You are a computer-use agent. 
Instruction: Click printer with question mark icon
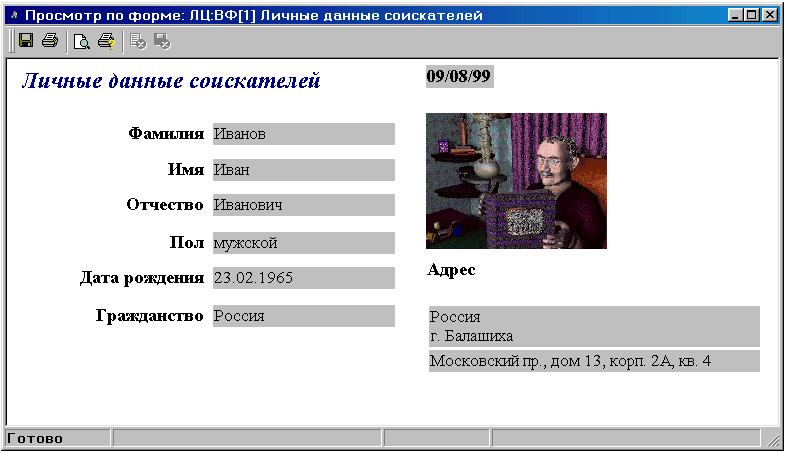[106, 41]
